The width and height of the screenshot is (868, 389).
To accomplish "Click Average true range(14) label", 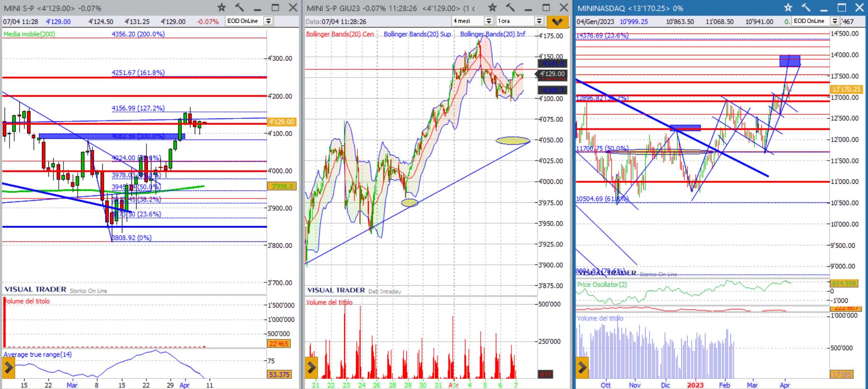I will 38,354.
